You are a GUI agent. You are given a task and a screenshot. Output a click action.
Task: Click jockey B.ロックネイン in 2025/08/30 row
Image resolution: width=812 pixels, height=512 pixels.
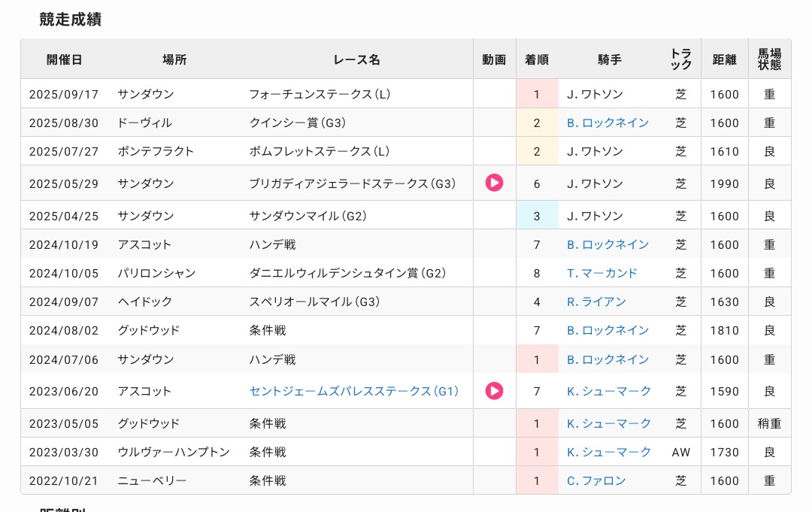click(x=607, y=123)
